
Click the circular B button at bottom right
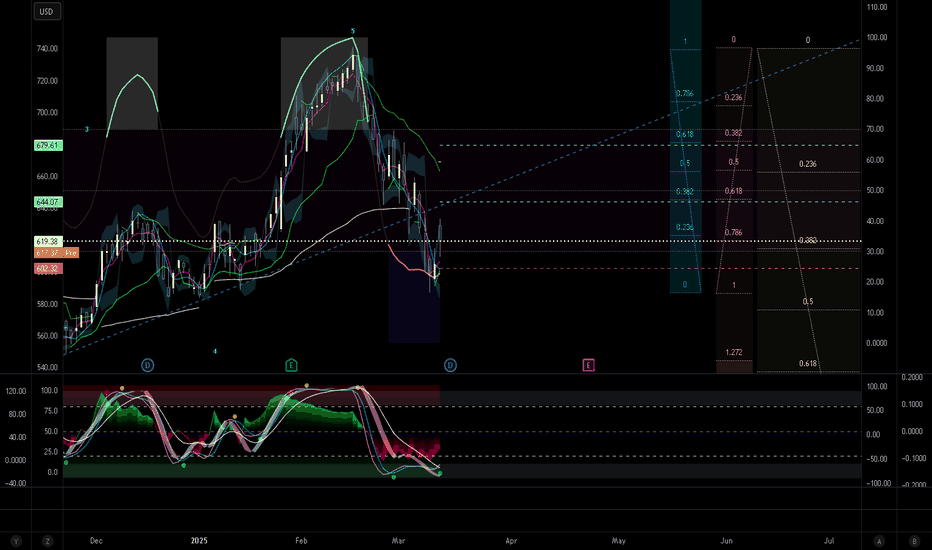tap(914, 541)
